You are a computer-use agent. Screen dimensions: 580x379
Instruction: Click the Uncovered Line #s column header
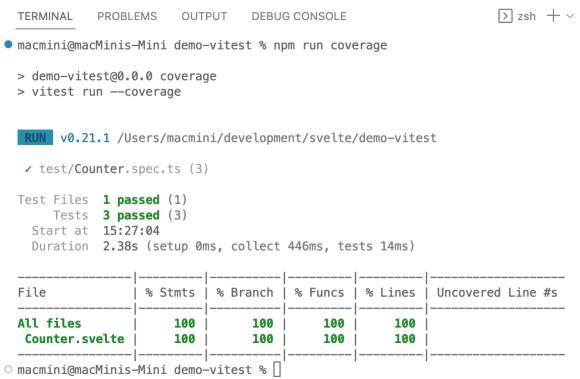tap(497, 292)
